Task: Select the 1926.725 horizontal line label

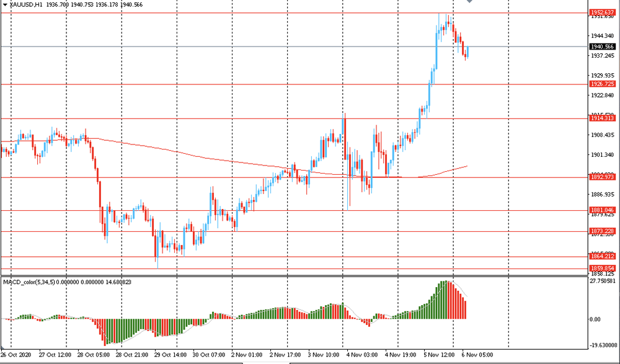Action: click(x=601, y=84)
